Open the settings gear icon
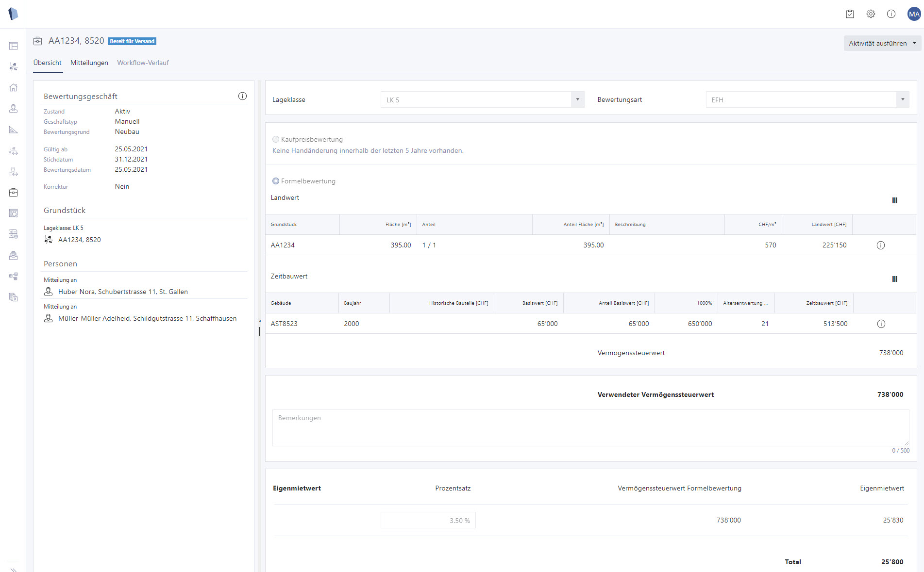 point(871,14)
